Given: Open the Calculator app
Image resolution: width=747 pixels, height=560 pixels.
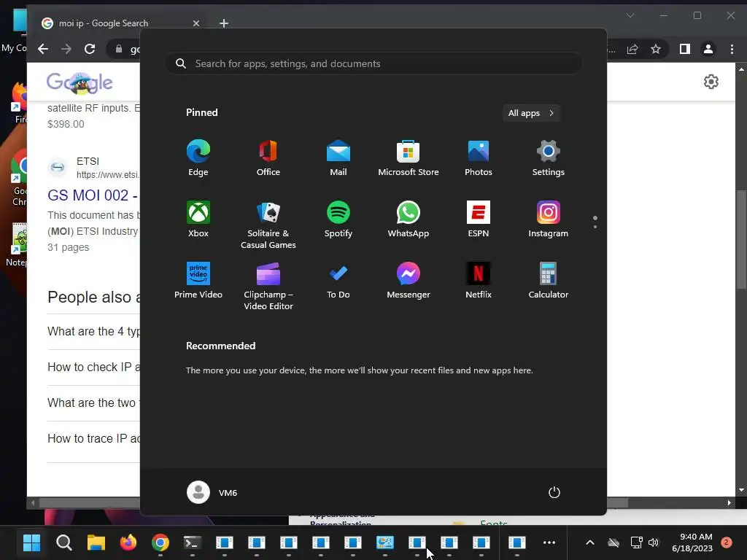Looking at the screenshot, I should click(549, 281).
